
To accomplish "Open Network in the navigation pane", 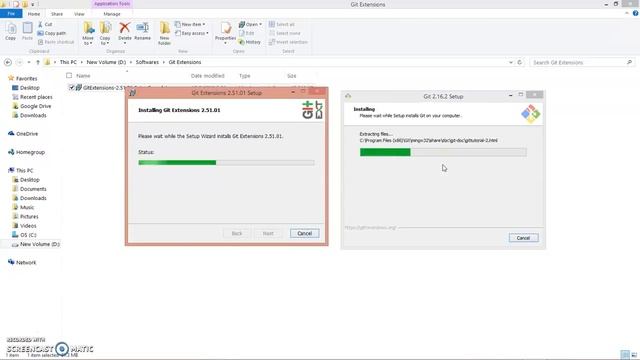I will click(x=22, y=262).
